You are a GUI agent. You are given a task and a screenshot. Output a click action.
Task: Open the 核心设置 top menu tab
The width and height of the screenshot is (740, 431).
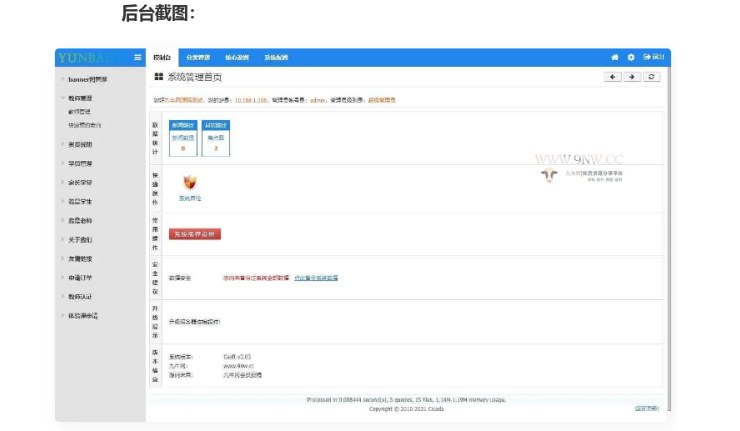point(239,58)
